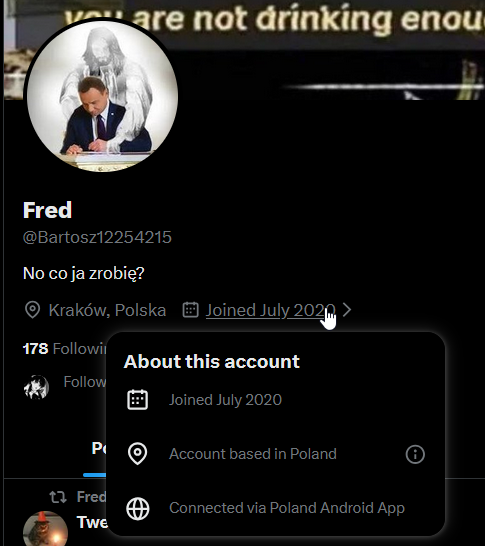
Task: Click the Account based in Poland text
Action: point(253,454)
